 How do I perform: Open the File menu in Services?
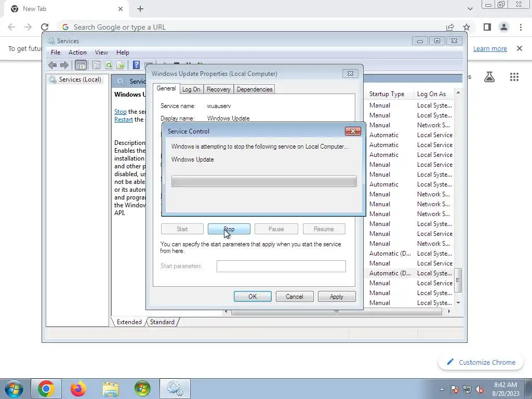(x=55, y=52)
